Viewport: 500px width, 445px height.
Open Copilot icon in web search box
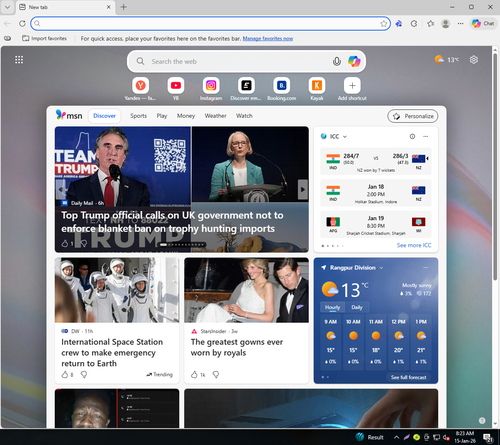(354, 61)
